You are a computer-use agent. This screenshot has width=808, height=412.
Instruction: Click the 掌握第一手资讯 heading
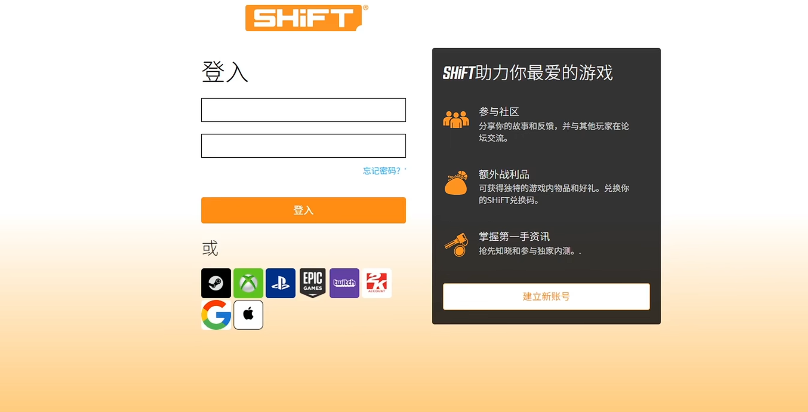click(x=514, y=237)
